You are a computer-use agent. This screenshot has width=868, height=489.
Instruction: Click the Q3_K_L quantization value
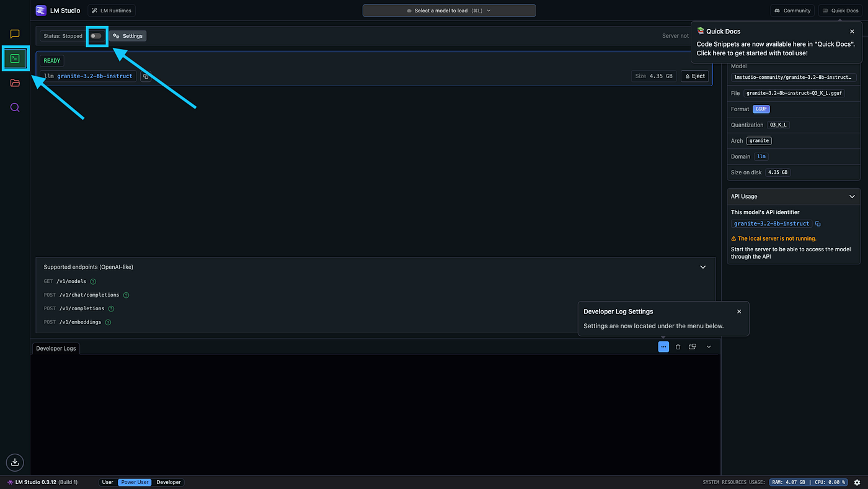pos(778,125)
